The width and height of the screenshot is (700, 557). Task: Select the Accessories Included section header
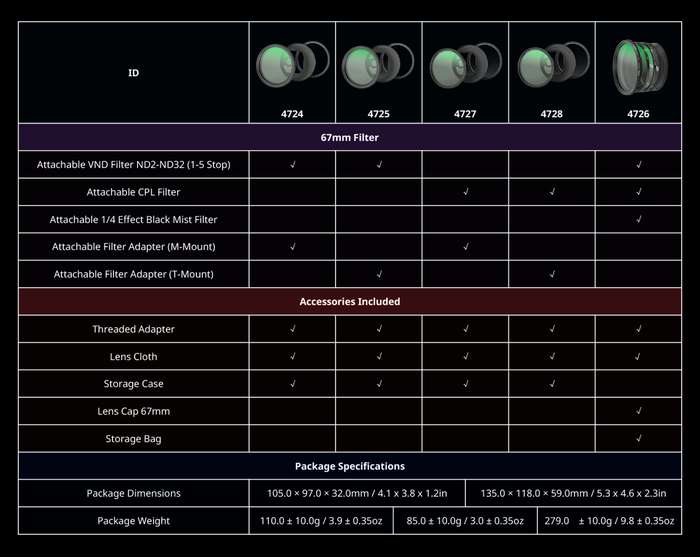[349, 301]
